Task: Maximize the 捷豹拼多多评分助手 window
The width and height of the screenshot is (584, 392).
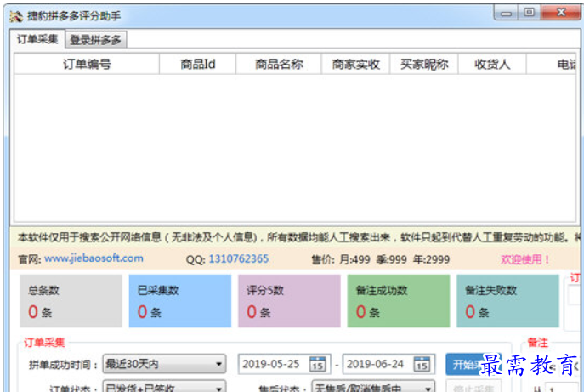Action: pyautogui.click(x=530, y=12)
